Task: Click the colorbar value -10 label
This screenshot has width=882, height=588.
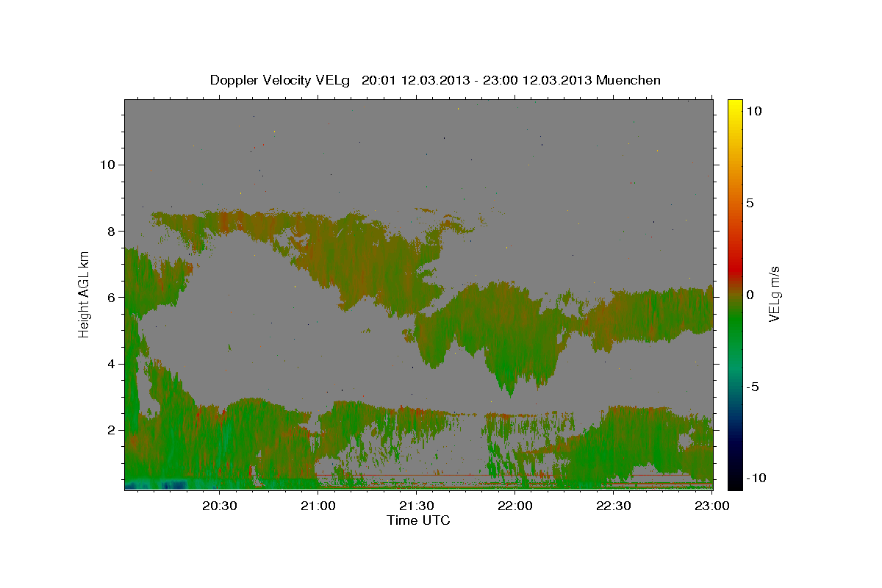Action: 756,478
